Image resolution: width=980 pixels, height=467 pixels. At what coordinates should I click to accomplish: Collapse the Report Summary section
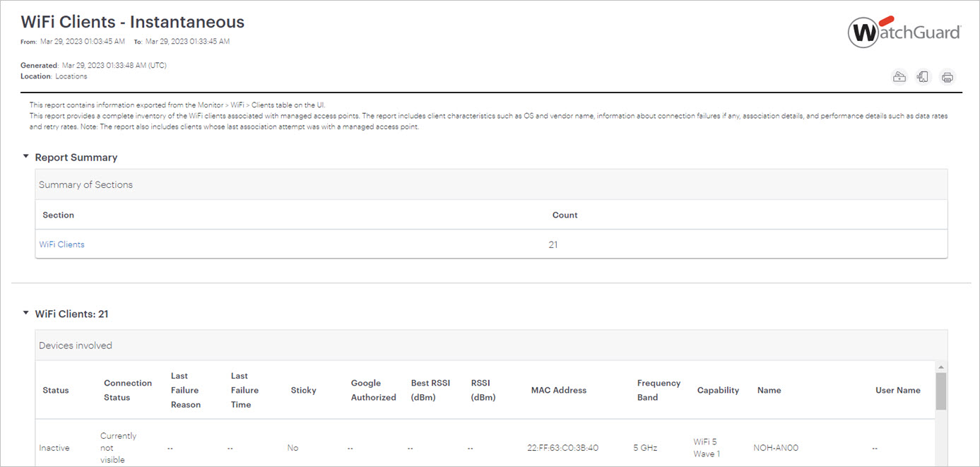[x=26, y=157]
